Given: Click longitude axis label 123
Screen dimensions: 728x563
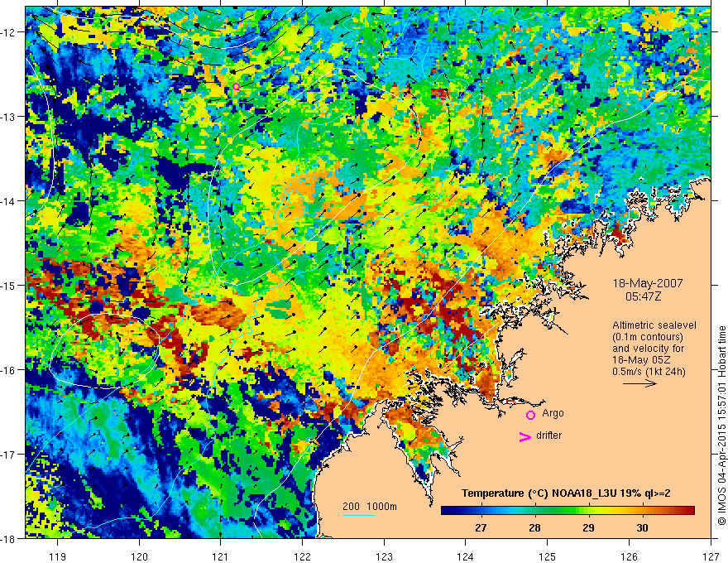Looking at the screenshot, I should 384,556.
